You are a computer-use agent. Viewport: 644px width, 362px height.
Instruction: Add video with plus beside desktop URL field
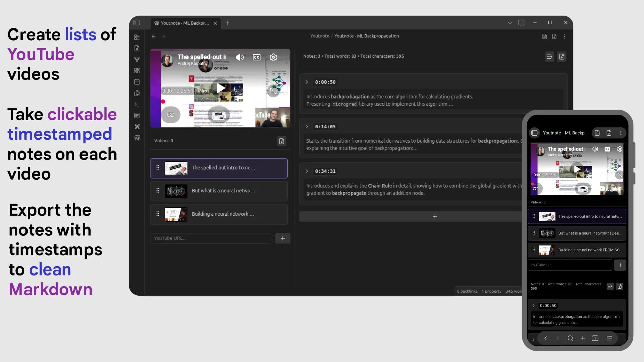click(x=283, y=238)
